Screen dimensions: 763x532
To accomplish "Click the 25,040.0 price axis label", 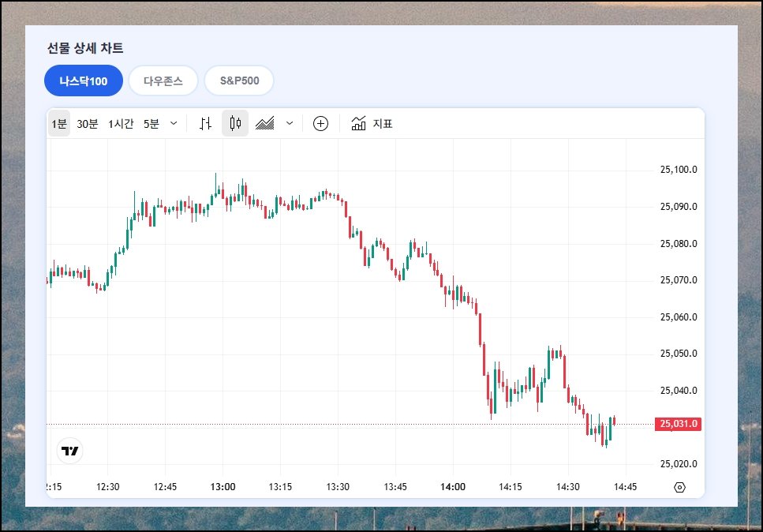I will 679,391.
